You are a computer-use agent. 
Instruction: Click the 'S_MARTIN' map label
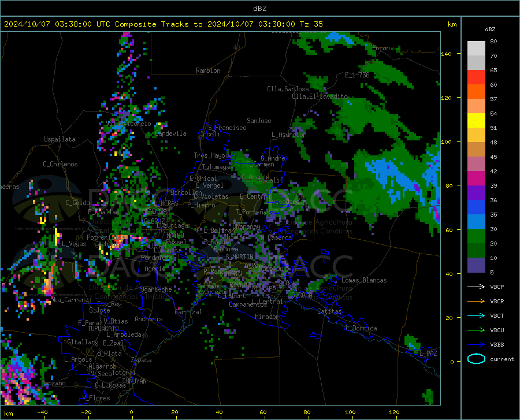click(239, 257)
